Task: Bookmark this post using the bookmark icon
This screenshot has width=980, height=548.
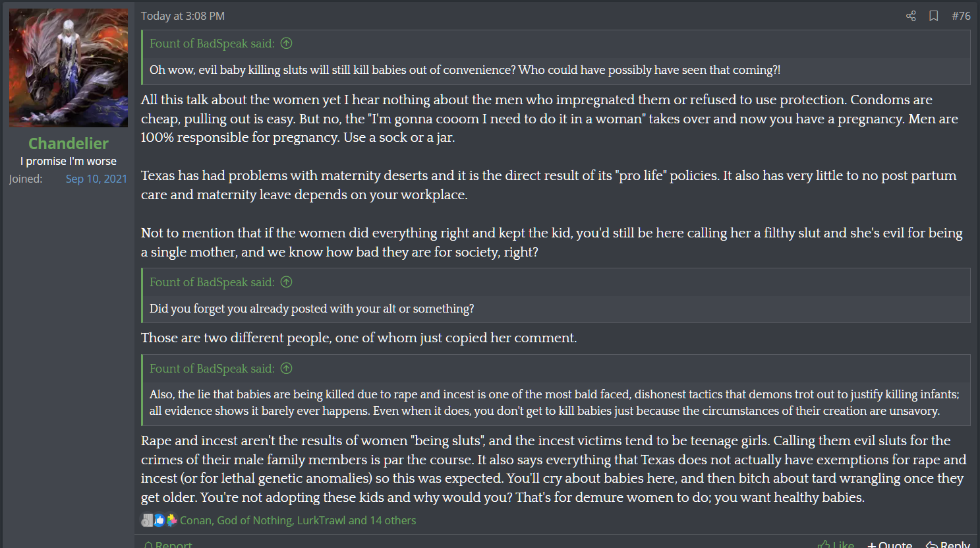Action: (x=934, y=16)
